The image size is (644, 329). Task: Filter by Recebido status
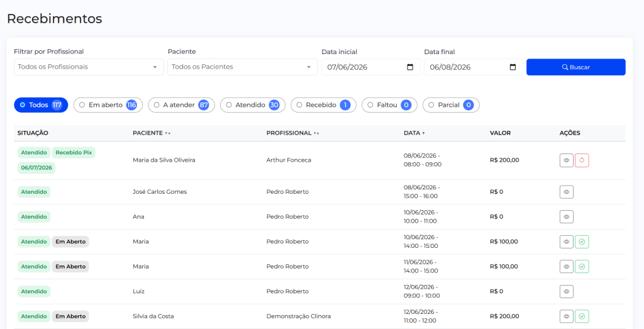click(323, 105)
